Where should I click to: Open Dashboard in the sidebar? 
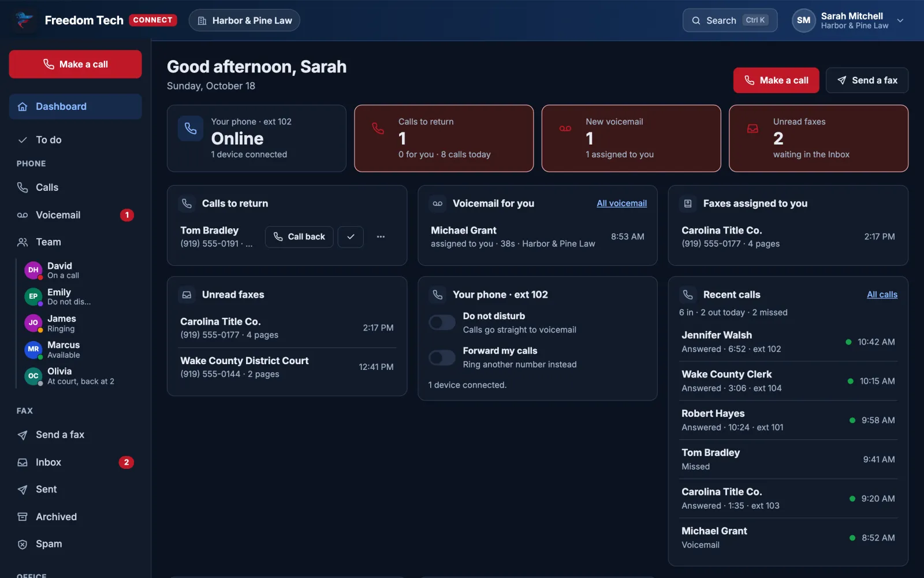(x=75, y=106)
